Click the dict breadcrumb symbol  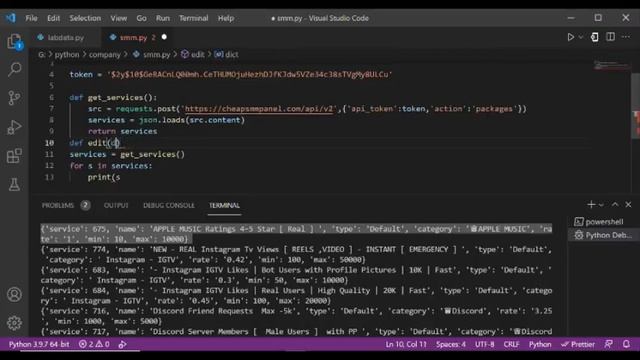point(227,55)
